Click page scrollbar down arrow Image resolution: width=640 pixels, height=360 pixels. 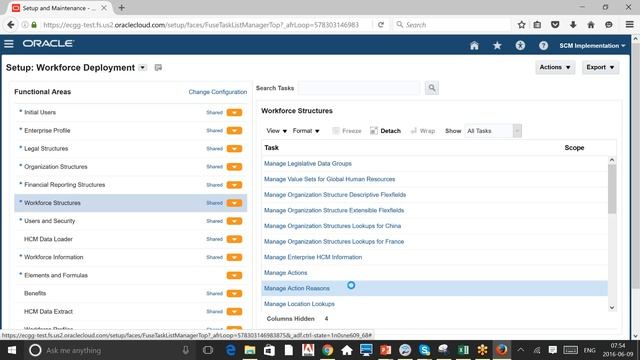point(636,336)
